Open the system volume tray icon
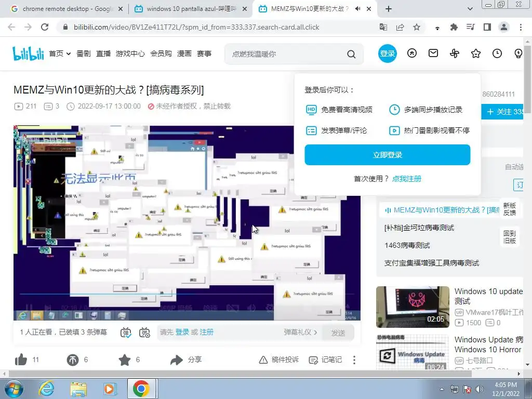Screen dimensions: 532x399 tap(479, 389)
